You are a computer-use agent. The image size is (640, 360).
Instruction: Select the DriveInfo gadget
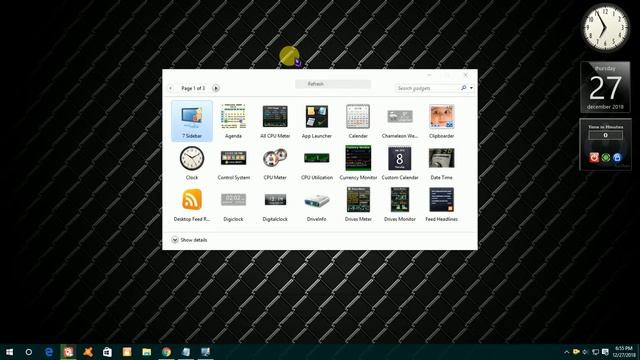pos(317,204)
